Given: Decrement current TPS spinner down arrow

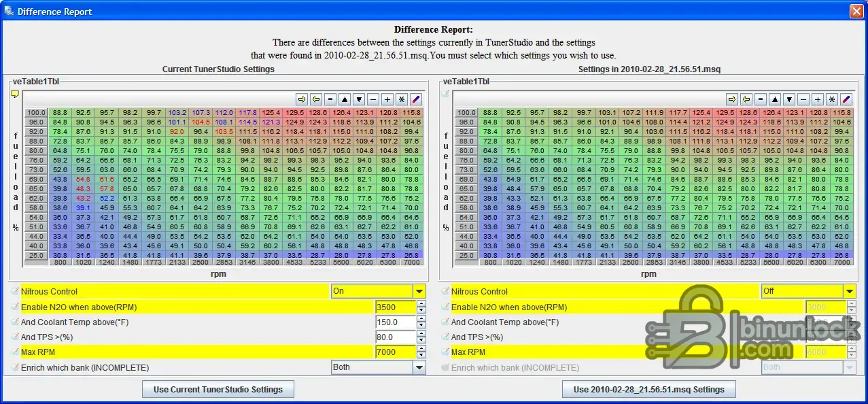Looking at the screenshot, I should (421, 340).
